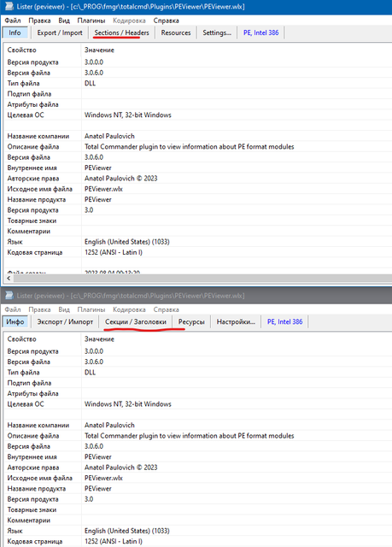This screenshot has width=392, height=547.
Task: Select Исходное имя файла row in upper window
Action: pyautogui.click(x=198, y=189)
